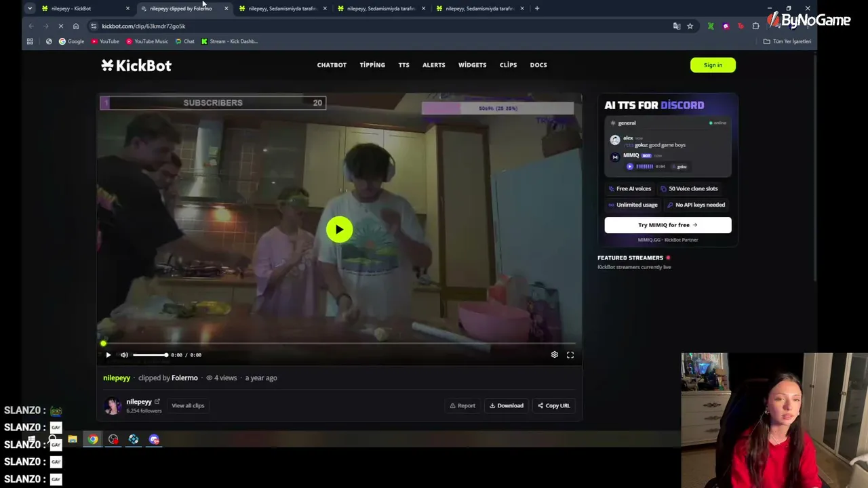
Task: Open the YouTube bookmark
Action: coord(105,41)
